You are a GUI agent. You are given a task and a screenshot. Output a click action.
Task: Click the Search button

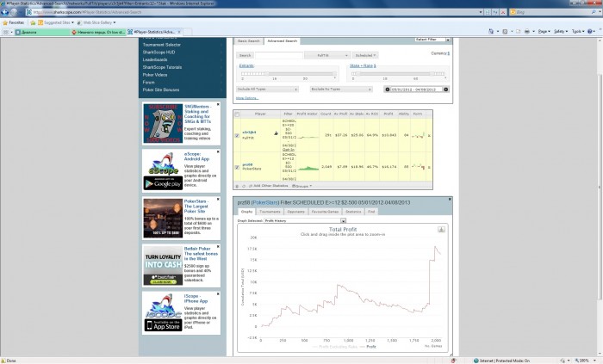point(245,55)
